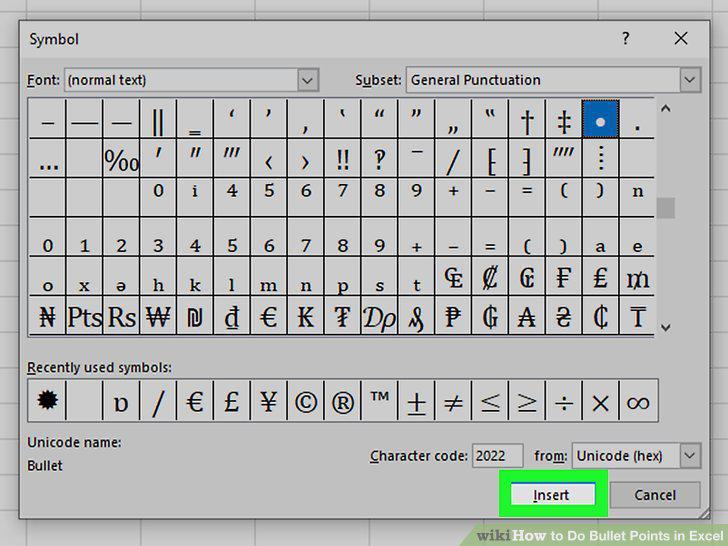
Task: Select the French franc symbol
Action: pos(564,277)
